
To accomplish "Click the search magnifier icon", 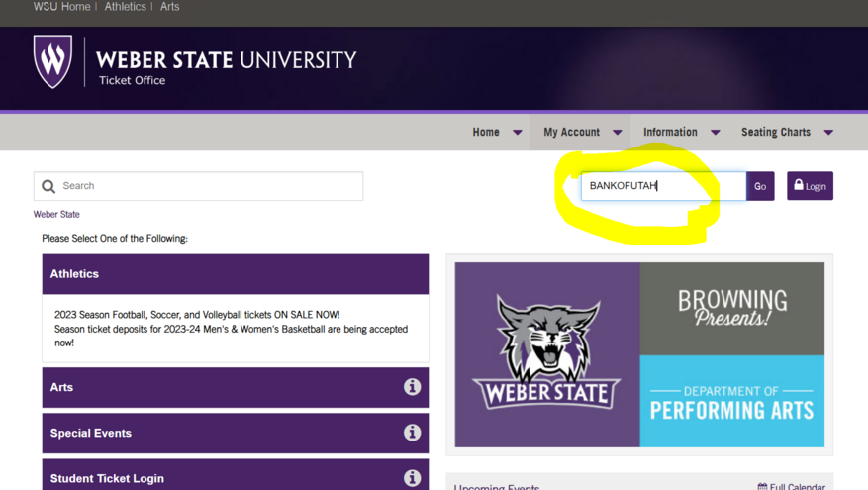I will pos(48,186).
